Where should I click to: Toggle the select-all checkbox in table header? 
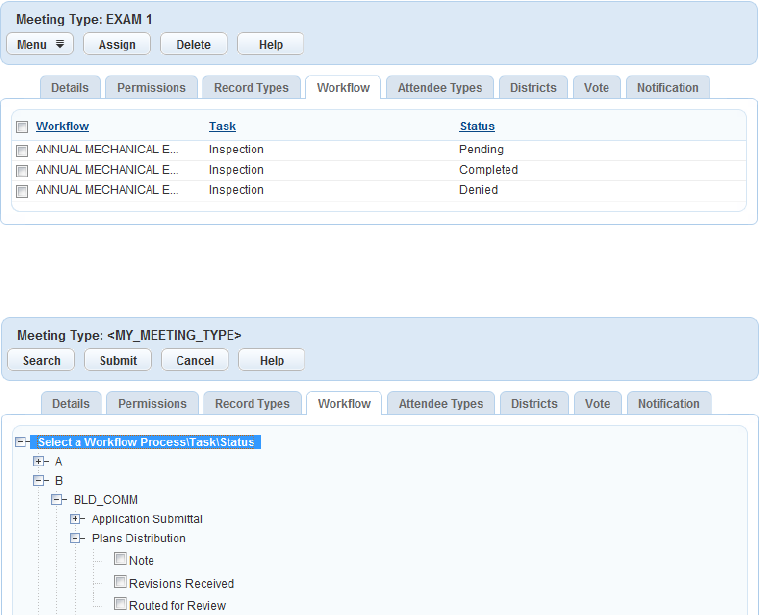click(x=22, y=127)
